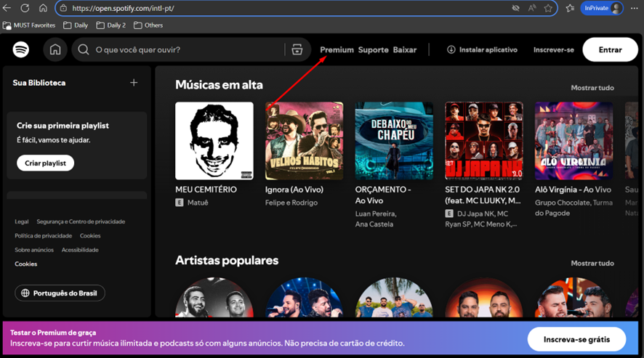Open the Browse (Navegar) icon
Image resolution: width=644 pixels, height=358 pixels.
click(297, 49)
